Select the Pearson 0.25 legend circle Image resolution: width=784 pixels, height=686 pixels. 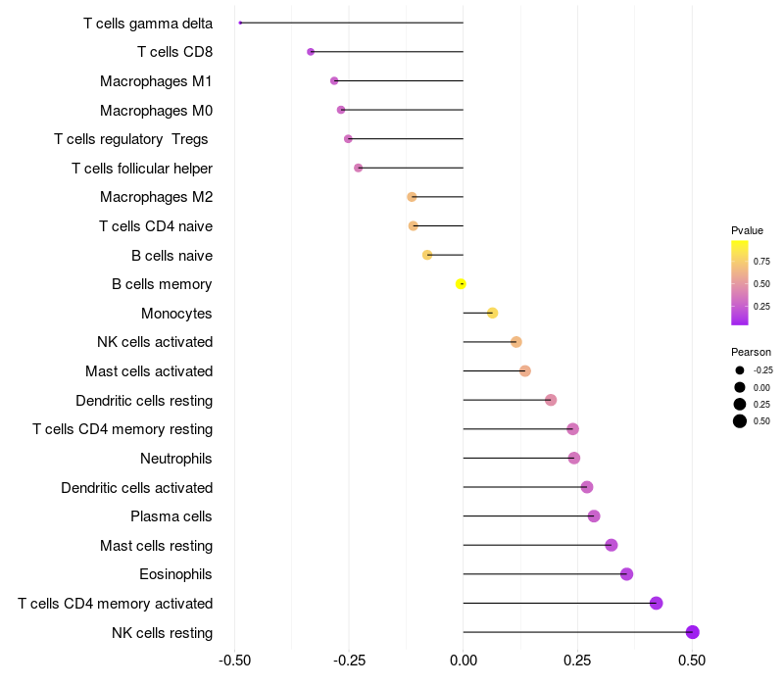coord(740,404)
